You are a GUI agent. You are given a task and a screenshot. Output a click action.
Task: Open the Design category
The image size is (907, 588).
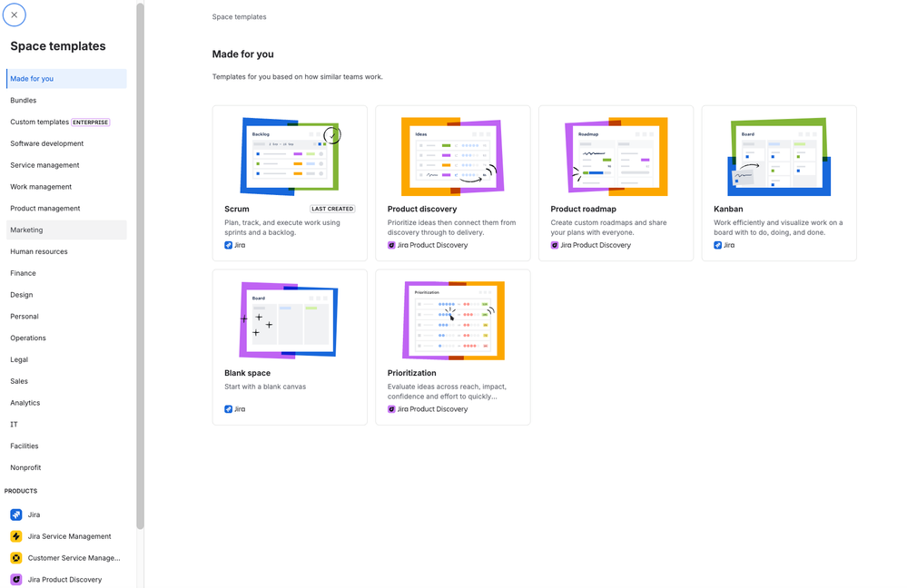pyautogui.click(x=66, y=294)
